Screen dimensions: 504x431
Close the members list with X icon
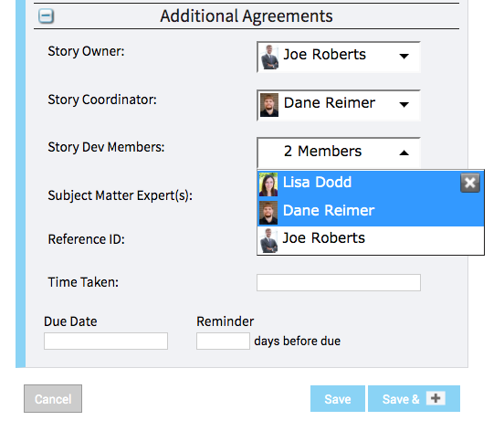click(470, 183)
